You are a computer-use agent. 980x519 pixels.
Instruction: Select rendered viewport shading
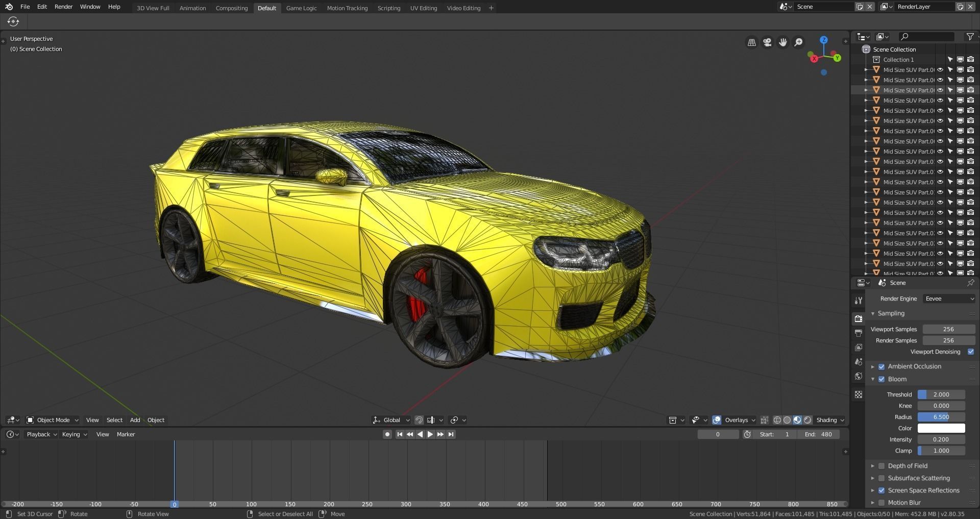click(x=807, y=420)
